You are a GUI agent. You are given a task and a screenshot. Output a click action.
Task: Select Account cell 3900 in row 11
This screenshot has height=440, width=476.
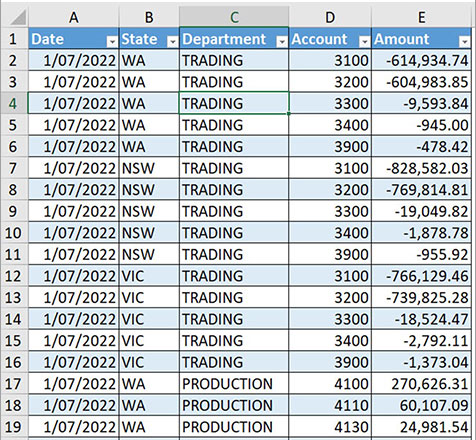click(330, 254)
